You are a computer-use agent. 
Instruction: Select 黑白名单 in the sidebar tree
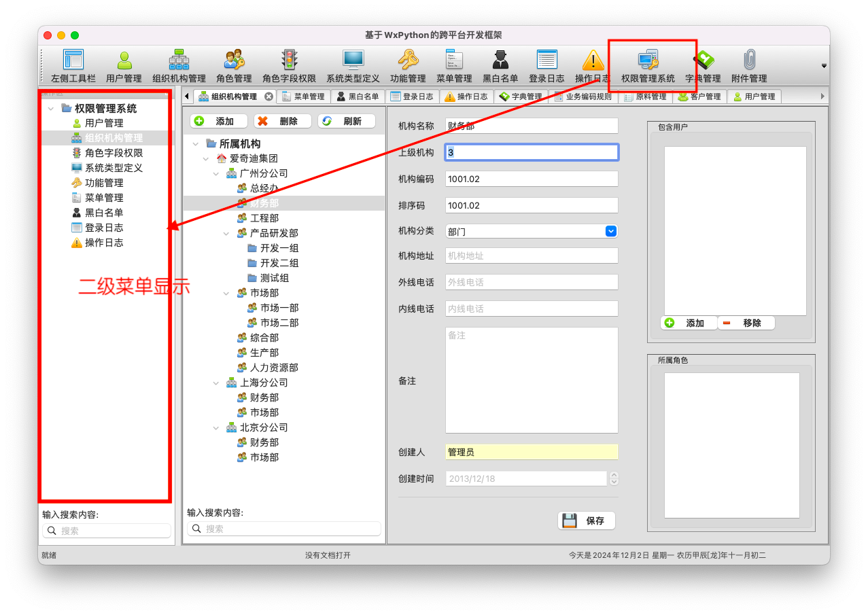[x=104, y=213]
